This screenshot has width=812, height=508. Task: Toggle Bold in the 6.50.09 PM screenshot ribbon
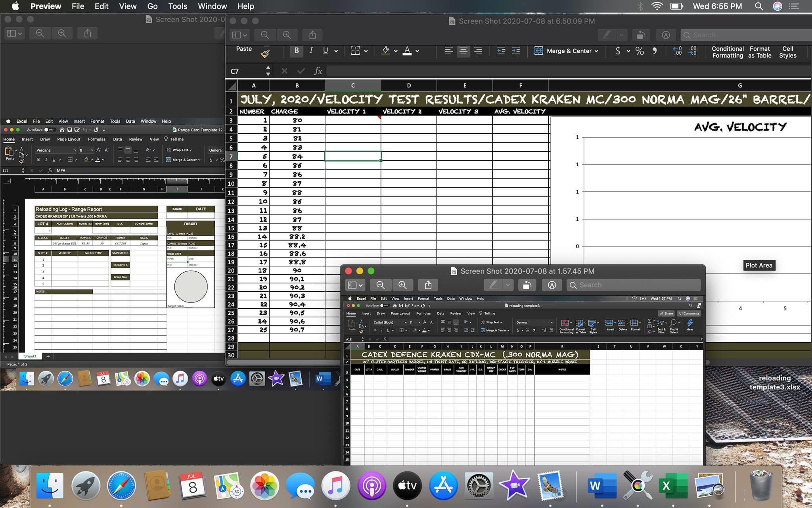click(x=296, y=51)
